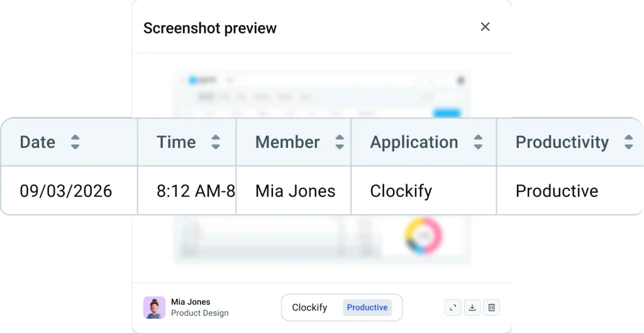Expand the screenshot to full screen

pos(453,308)
